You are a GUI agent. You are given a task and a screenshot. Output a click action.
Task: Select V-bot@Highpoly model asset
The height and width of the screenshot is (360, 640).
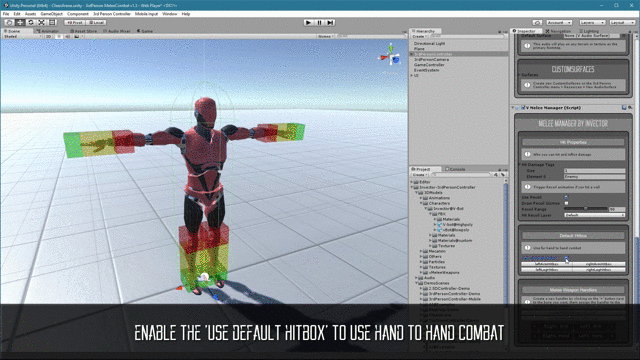[x=455, y=224]
